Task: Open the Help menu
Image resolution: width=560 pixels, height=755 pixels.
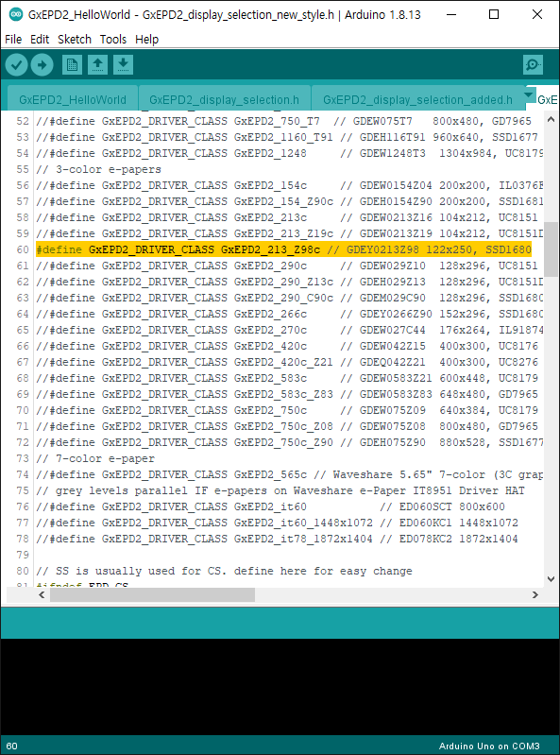Action: tap(146, 39)
